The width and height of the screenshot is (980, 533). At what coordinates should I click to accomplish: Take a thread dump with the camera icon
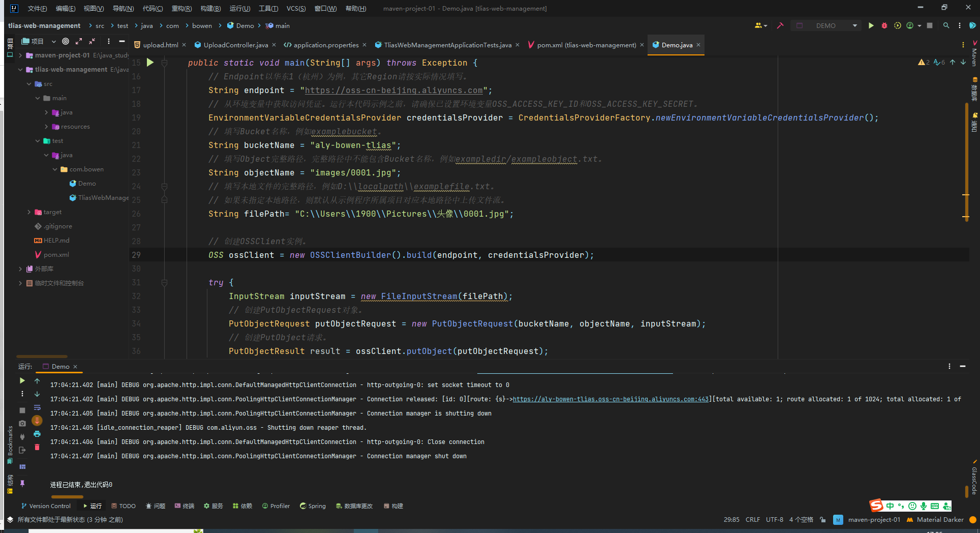pos(22,423)
